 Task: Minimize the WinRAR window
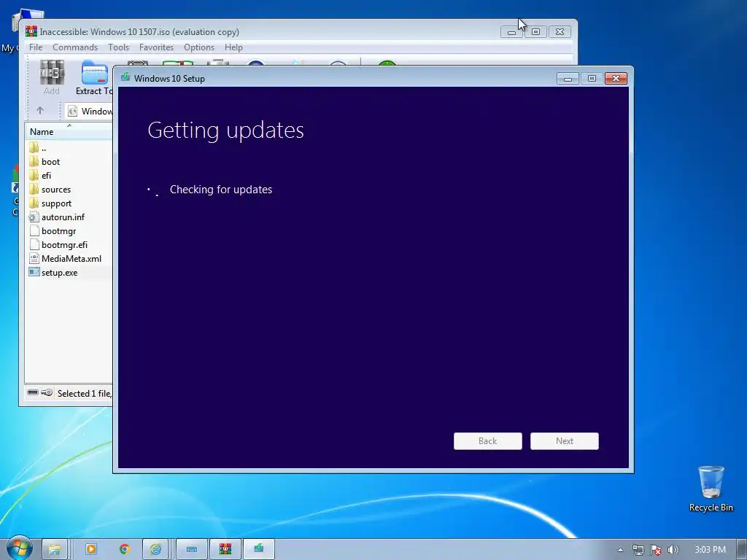pyautogui.click(x=511, y=32)
